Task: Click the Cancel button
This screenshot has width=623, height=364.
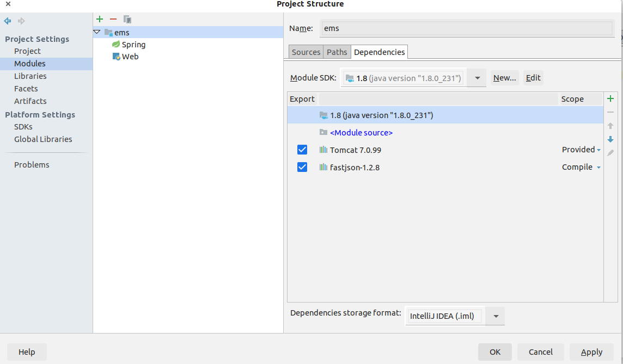Action: pyautogui.click(x=540, y=352)
